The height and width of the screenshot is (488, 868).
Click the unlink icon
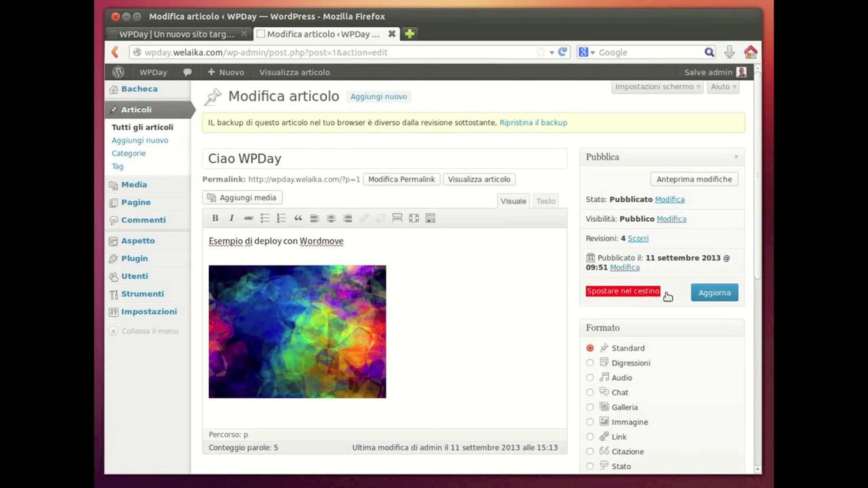click(380, 218)
